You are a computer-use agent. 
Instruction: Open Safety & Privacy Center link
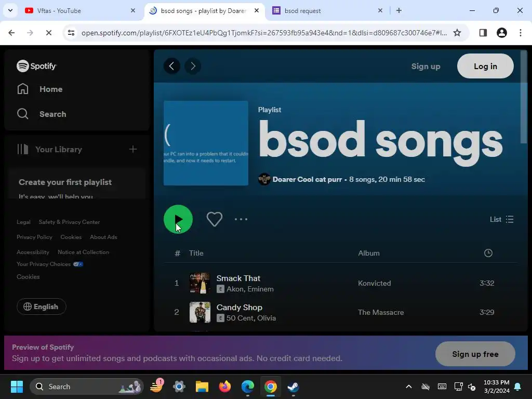coord(69,222)
